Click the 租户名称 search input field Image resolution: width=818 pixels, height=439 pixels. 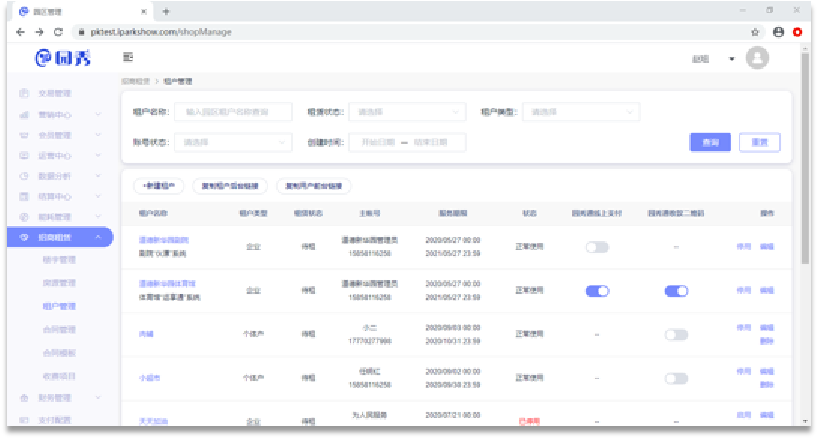pyautogui.click(x=232, y=112)
